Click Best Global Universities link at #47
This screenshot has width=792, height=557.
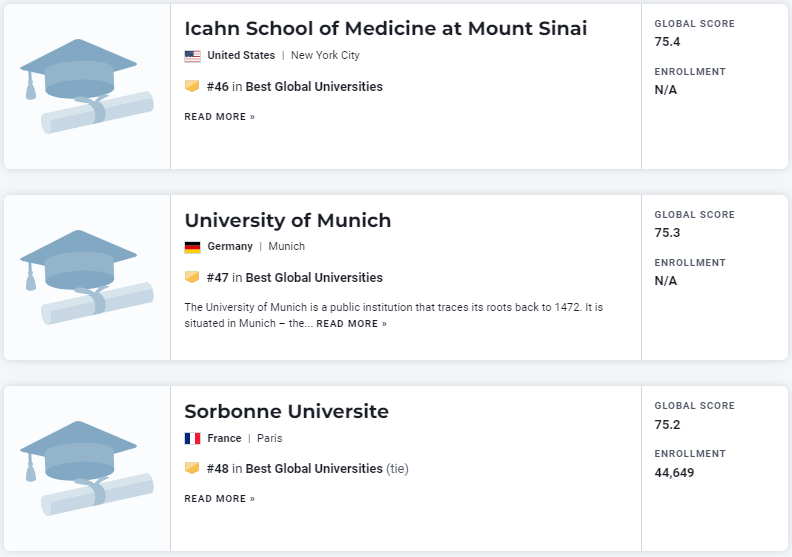314,278
